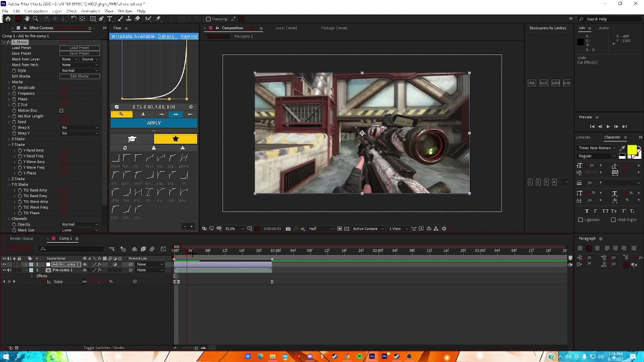Select the Zoom magnifier tool
Image resolution: width=644 pixels, height=362 pixels.
pos(35,19)
